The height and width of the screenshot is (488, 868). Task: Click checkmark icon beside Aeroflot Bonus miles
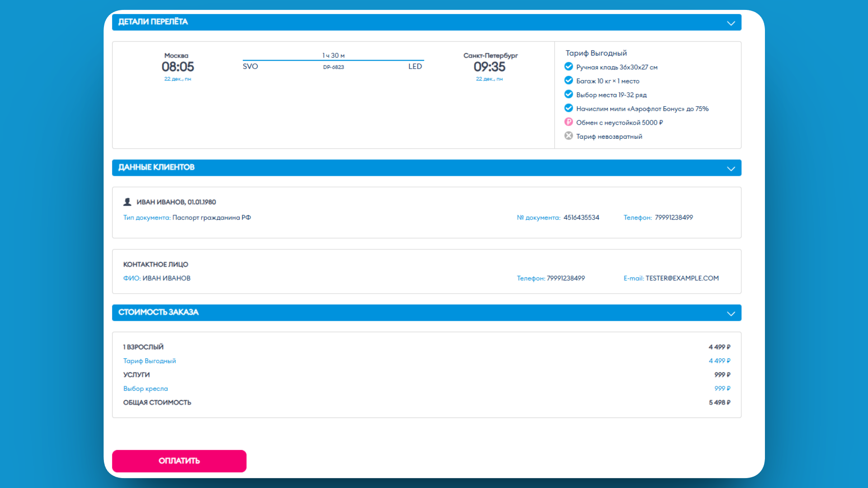click(568, 108)
